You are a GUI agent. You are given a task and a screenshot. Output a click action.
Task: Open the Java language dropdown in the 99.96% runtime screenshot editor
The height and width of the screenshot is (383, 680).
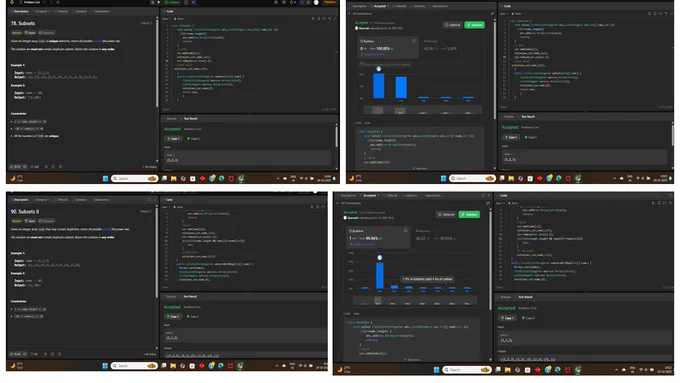point(501,203)
